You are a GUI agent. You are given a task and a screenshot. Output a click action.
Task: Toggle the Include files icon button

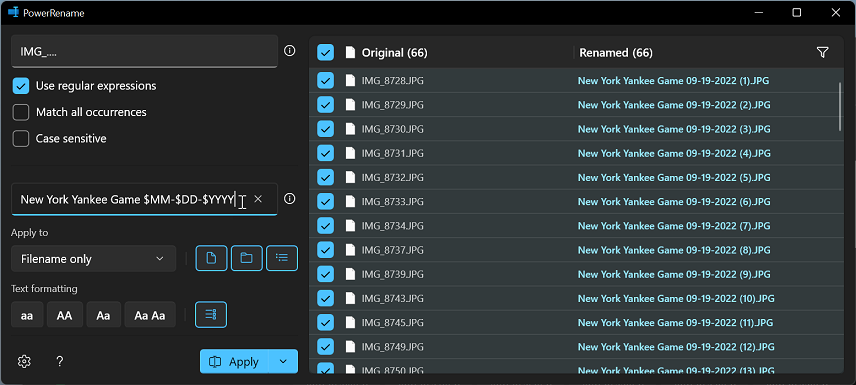tap(211, 258)
